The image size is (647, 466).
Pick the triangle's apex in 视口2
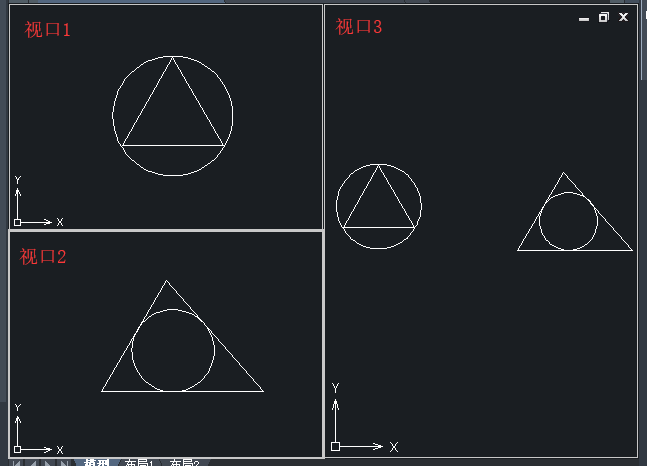pyautogui.click(x=166, y=281)
